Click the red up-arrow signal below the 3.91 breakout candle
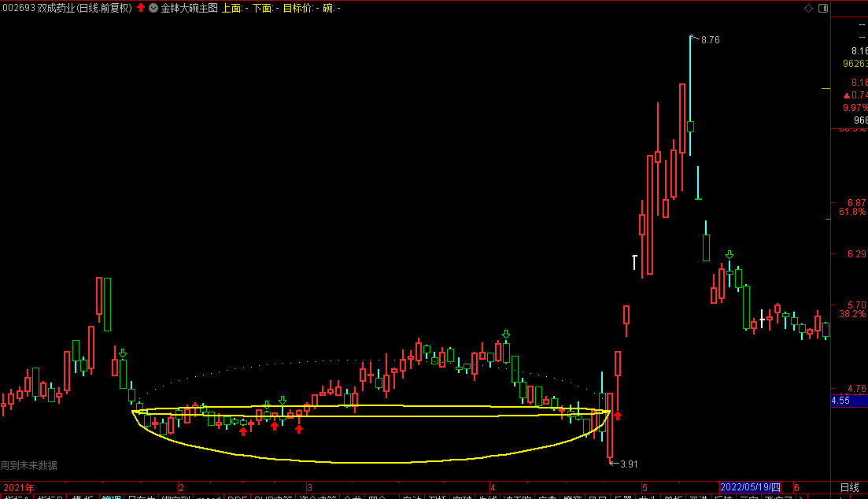 (618, 416)
